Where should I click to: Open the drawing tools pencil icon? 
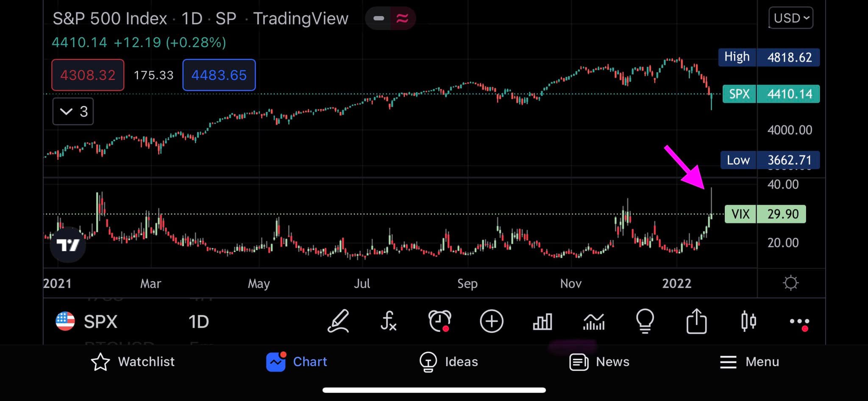coord(338,321)
